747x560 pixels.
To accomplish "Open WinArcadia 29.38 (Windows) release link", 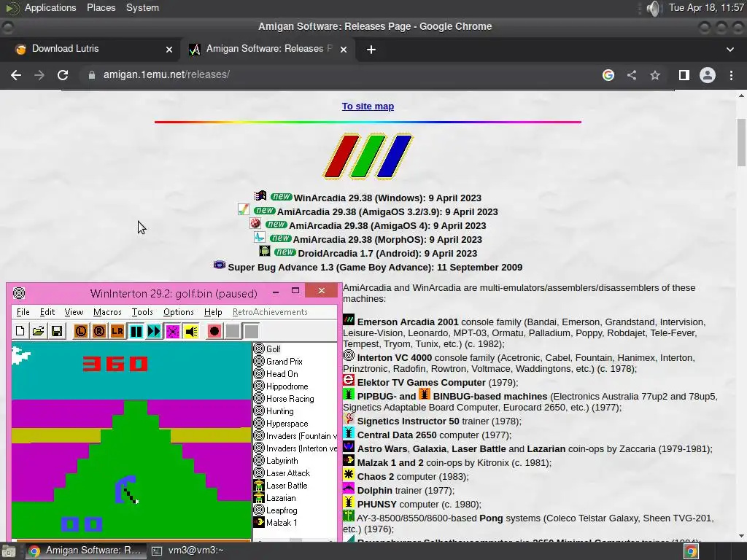I will [387, 198].
